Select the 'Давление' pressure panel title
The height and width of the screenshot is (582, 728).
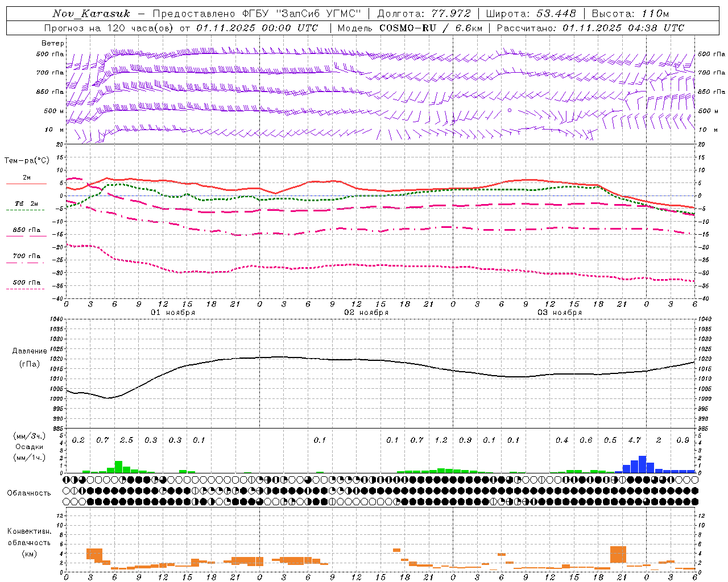[x=30, y=351]
